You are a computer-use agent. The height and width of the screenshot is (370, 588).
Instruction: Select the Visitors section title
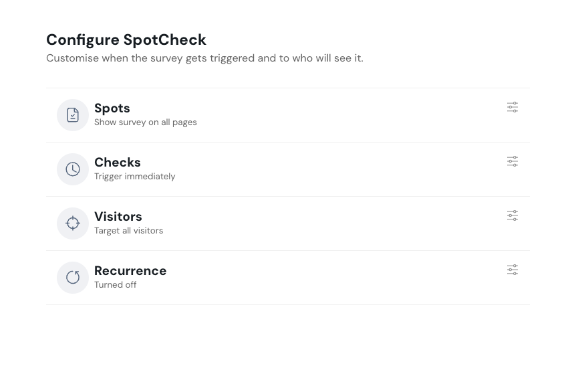118,217
